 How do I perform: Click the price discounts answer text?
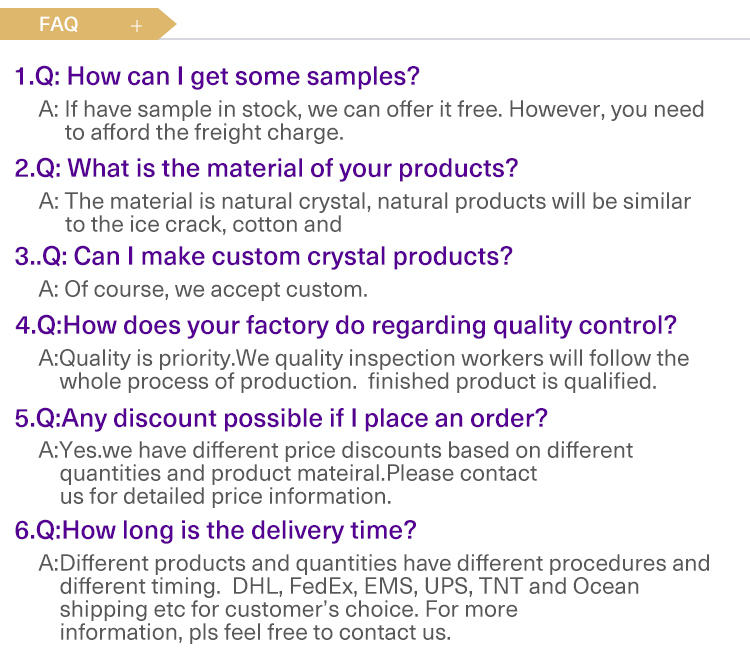point(336,451)
